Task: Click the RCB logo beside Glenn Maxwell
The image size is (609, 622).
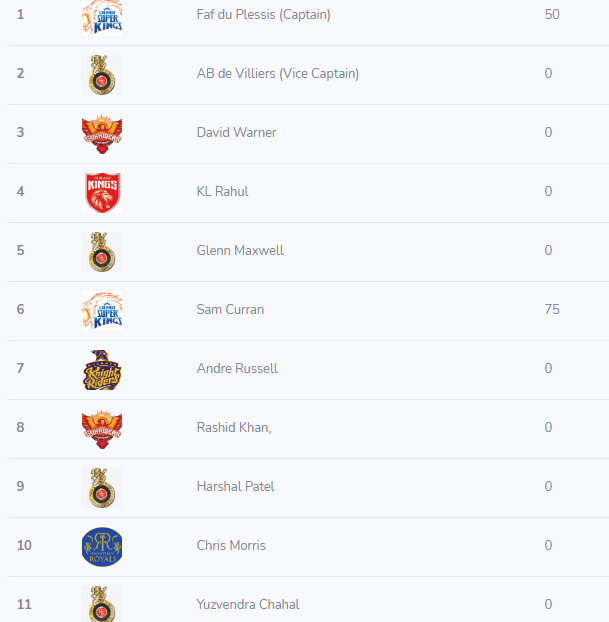Action: pyautogui.click(x=102, y=252)
